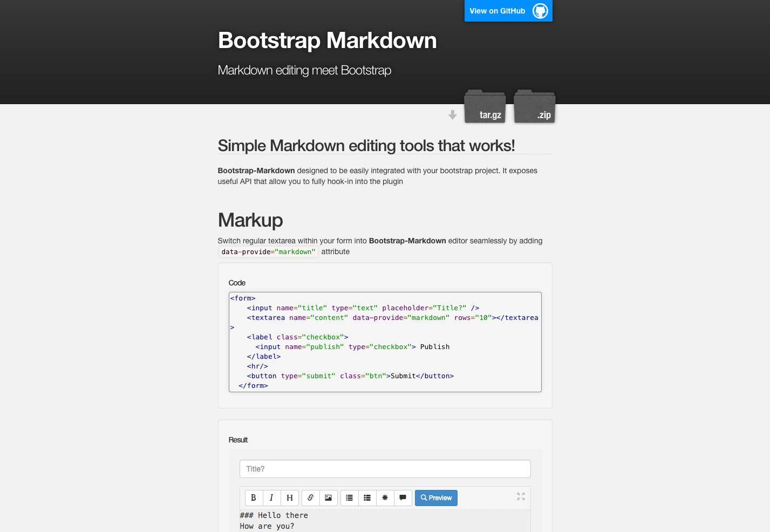
Task: Download the tar.gz folder archive
Action: (485, 107)
